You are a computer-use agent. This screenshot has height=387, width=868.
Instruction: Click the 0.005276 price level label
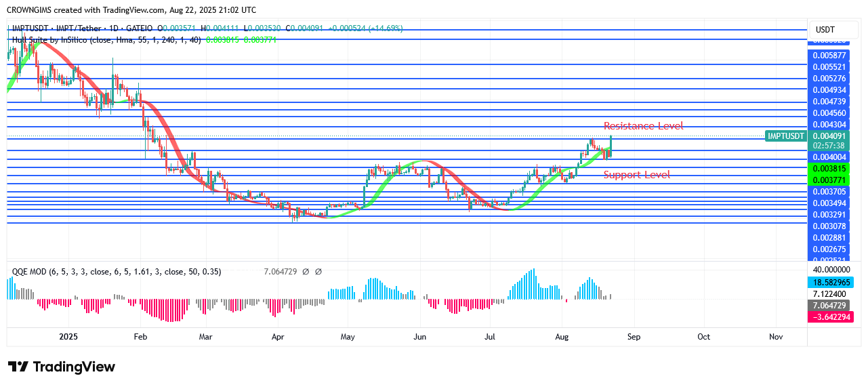(829, 79)
